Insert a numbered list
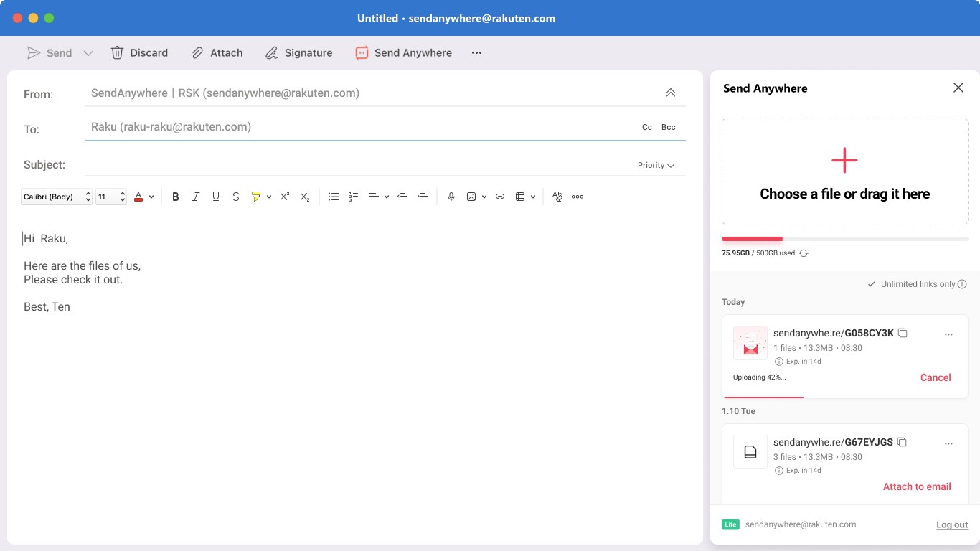The image size is (980, 551). pos(354,197)
